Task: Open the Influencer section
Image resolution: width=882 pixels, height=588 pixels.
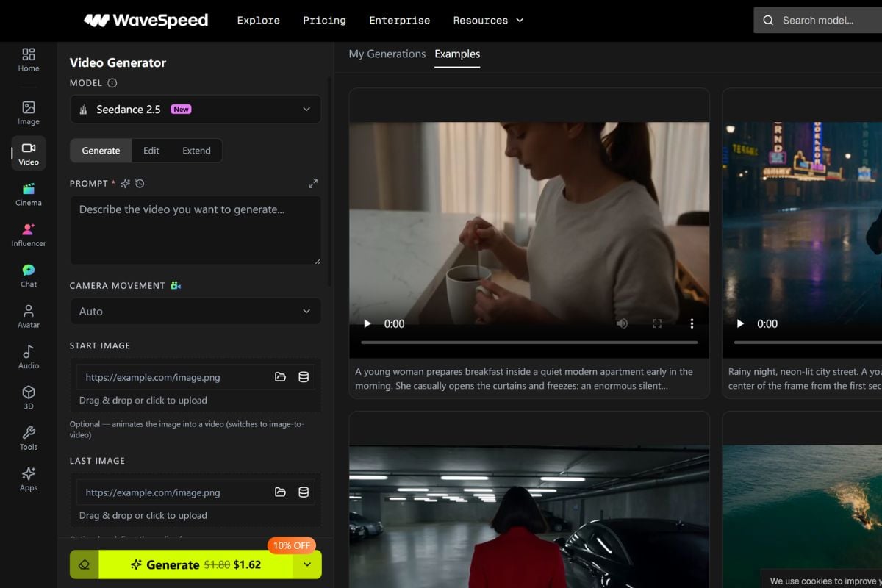Action: click(29, 235)
